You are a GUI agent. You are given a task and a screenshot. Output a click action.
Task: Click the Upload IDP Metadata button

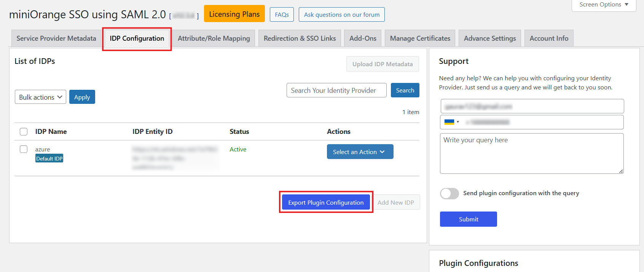pos(383,64)
